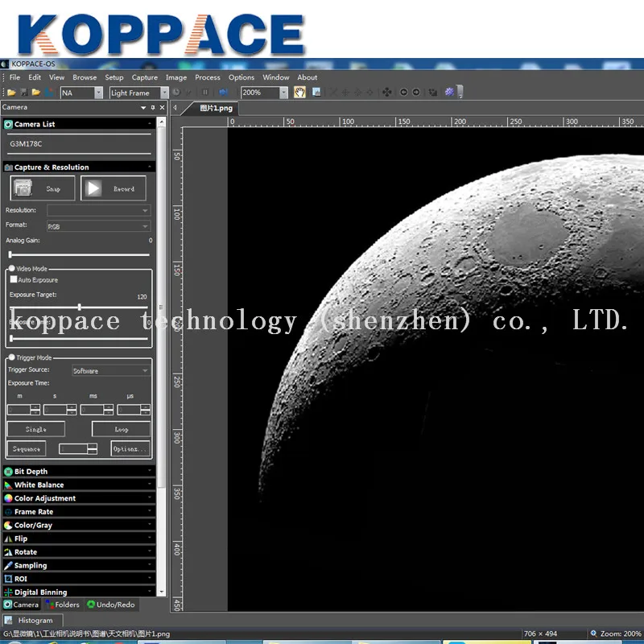Close the Camera side panel
The image size is (644, 644).
pyautogui.click(x=163, y=108)
